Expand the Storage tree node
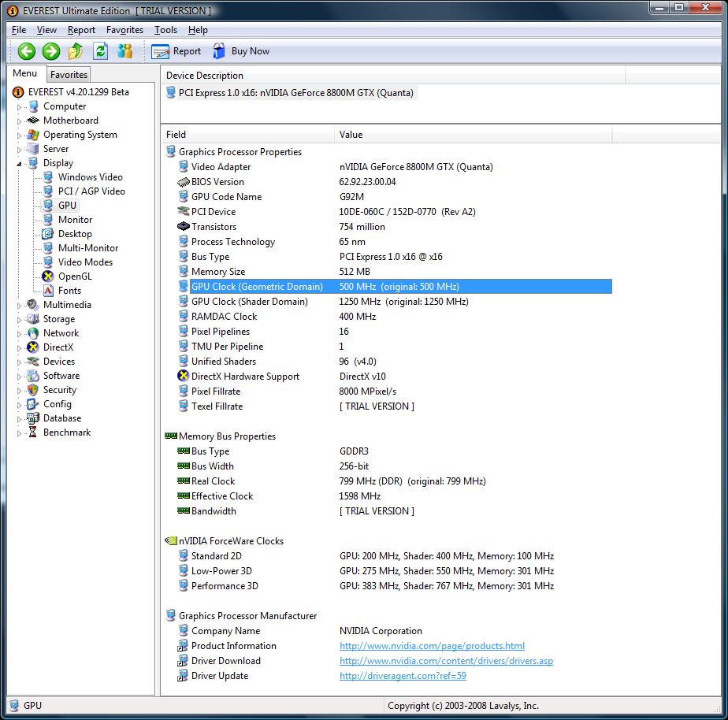The image size is (728, 720). (19, 320)
